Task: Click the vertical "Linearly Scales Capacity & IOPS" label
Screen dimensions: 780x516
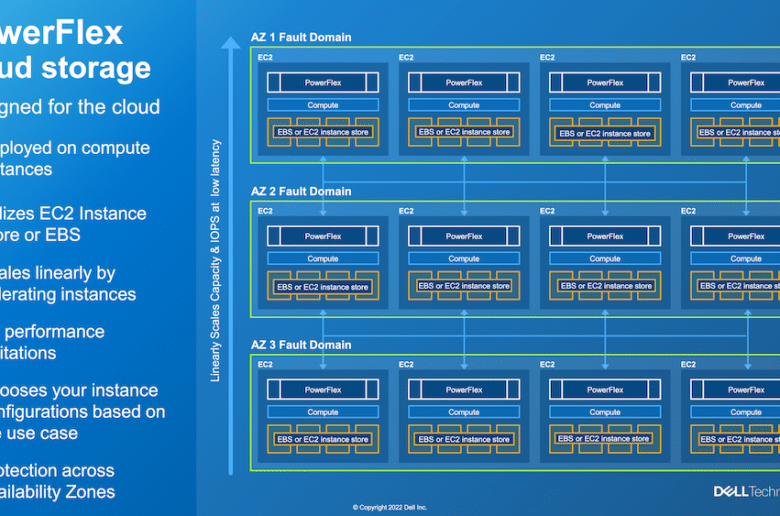Action: [x=215, y=261]
